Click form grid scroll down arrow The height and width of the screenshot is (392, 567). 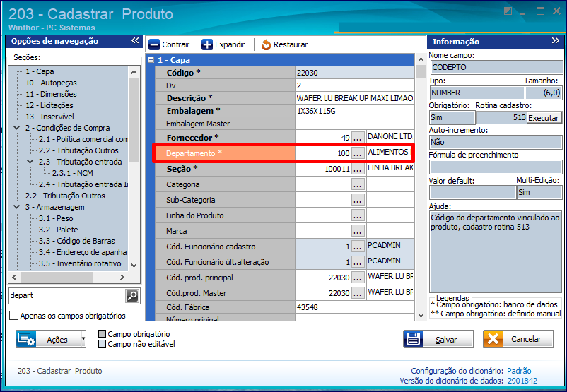coord(421,315)
